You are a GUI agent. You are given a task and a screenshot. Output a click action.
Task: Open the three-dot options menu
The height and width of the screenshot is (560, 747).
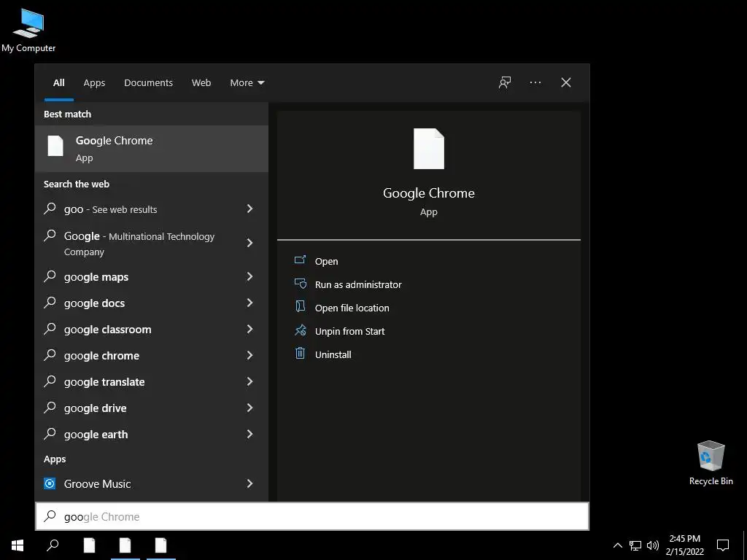point(535,82)
